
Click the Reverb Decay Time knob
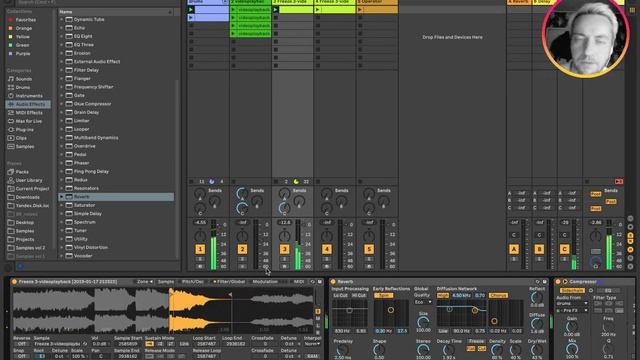[449, 350]
